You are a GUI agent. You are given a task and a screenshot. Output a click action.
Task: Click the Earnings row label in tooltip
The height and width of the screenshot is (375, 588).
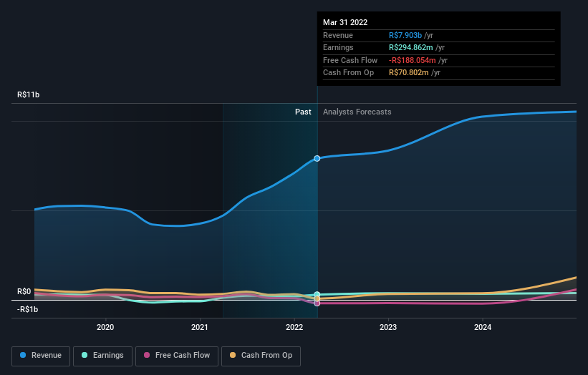click(x=338, y=47)
